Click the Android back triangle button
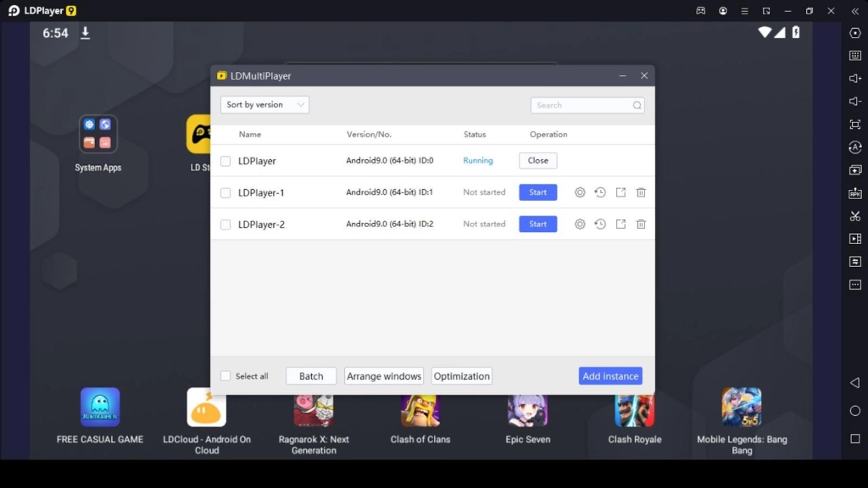Image resolution: width=868 pixels, height=488 pixels. [854, 383]
